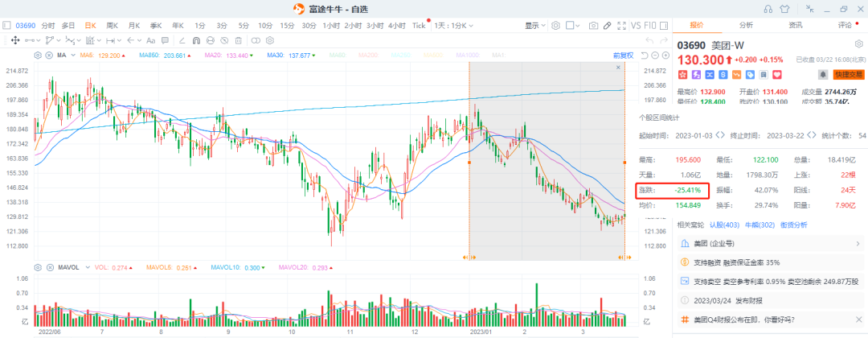Expand polyline tool dropdown arrow
The height and width of the screenshot is (338, 868).
59,40
